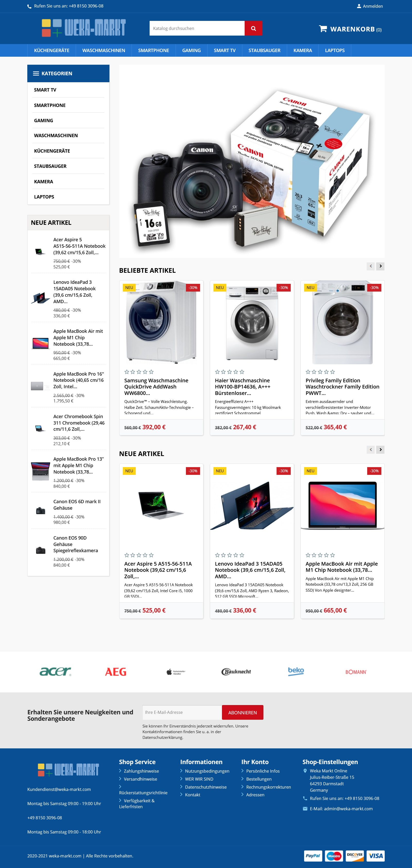
Task: Click the Kategorien hamburger menu icon
Action: coord(36,73)
